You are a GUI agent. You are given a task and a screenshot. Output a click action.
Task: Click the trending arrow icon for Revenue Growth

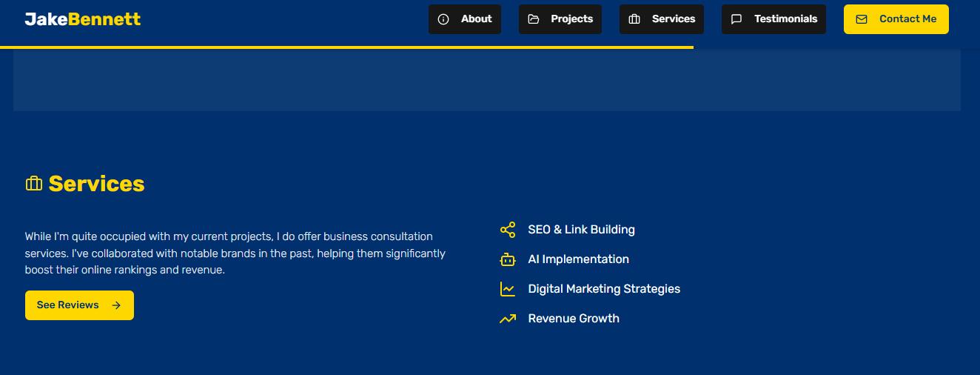[x=508, y=319]
